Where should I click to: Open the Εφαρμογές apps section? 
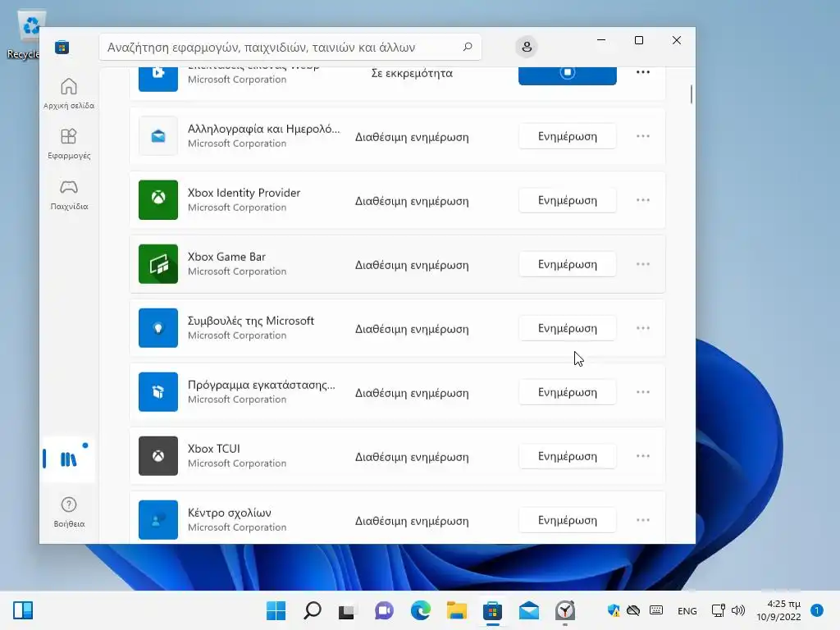click(69, 144)
